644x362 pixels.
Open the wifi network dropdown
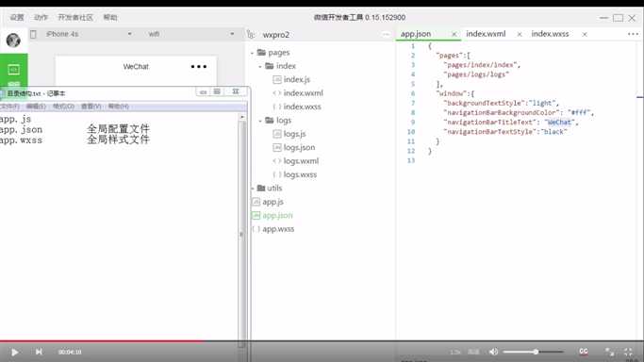coord(191,34)
